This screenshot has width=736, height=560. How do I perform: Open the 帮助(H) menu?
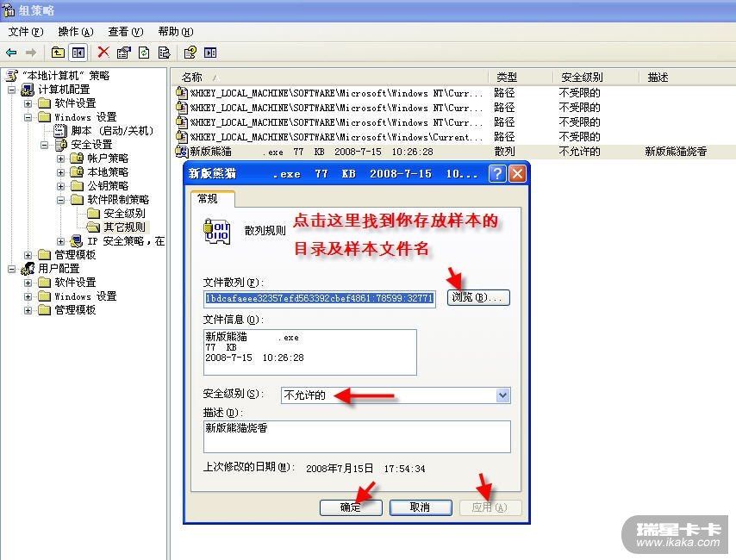(x=176, y=32)
